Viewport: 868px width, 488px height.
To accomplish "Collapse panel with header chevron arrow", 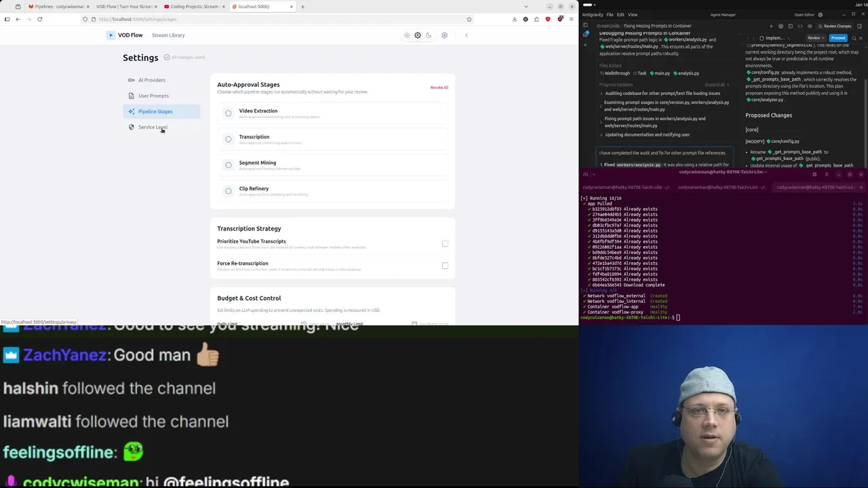I will [x=467, y=35].
